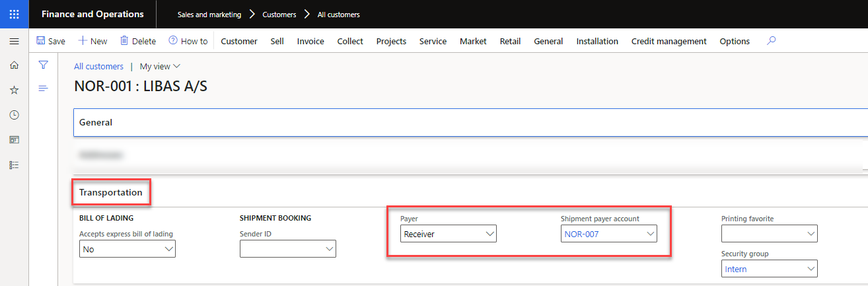Save the customer record
Viewport: 868px width, 286px height.
click(x=51, y=41)
